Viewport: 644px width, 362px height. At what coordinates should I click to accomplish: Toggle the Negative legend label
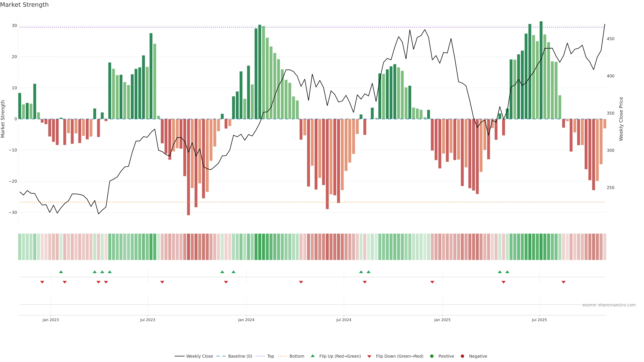point(478,356)
